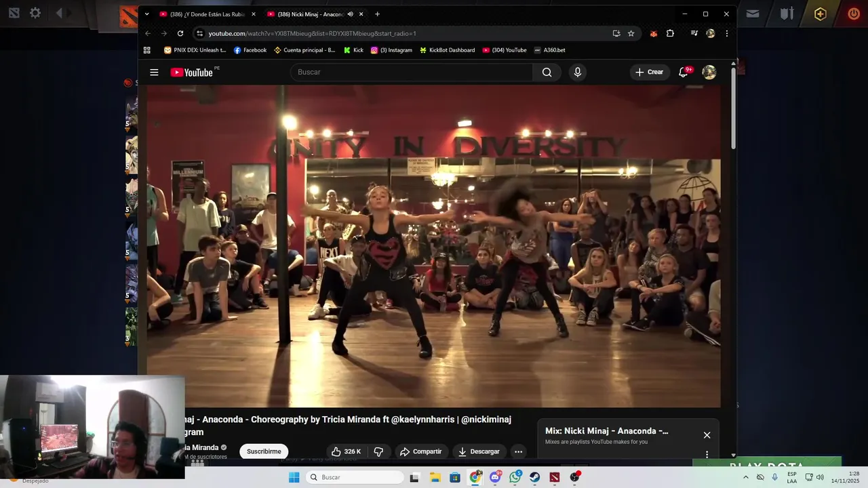The height and width of the screenshot is (488, 868).
Task: Open Chrome profile avatar
Action: (710, 33)
